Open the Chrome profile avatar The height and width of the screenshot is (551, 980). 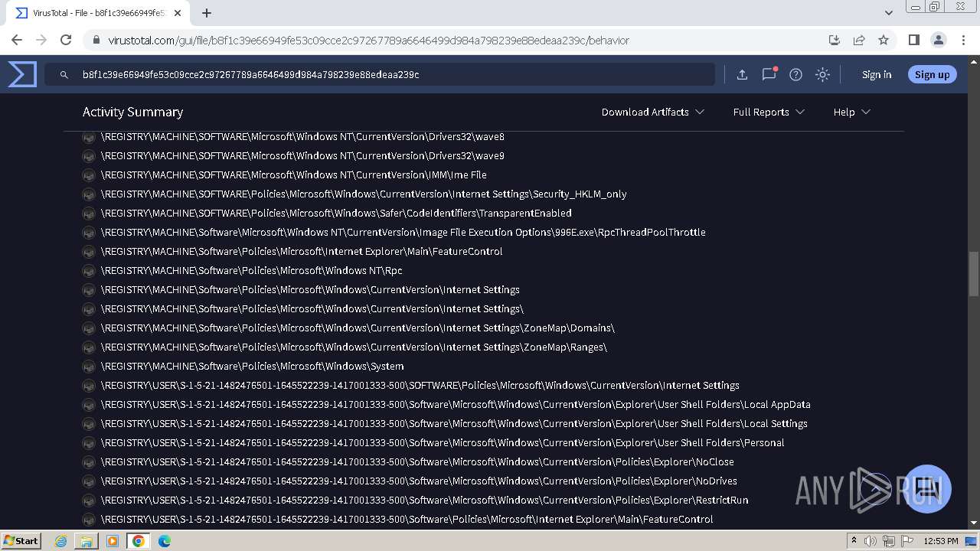(938, 40)
